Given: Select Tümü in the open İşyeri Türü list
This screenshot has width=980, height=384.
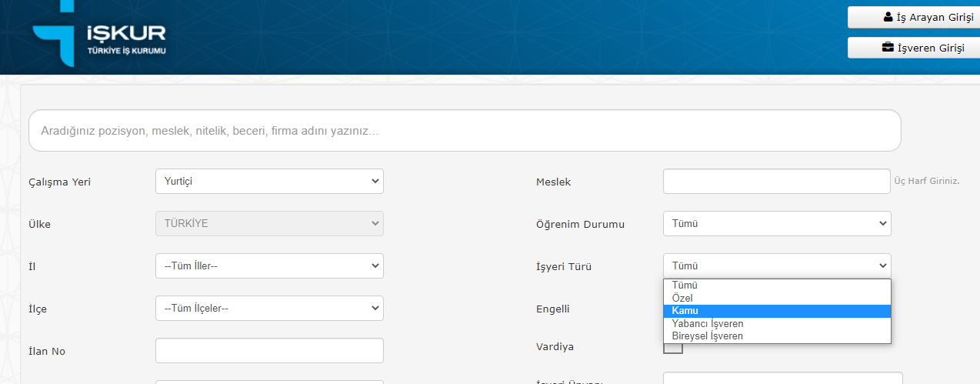Looking at the screenshot, I should [x=777, y=285].
